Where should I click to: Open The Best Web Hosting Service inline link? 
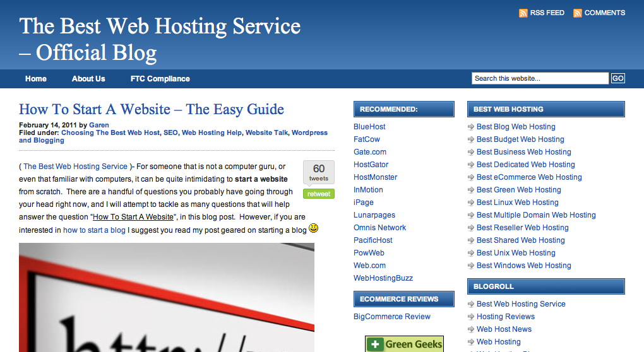(75, 166)
